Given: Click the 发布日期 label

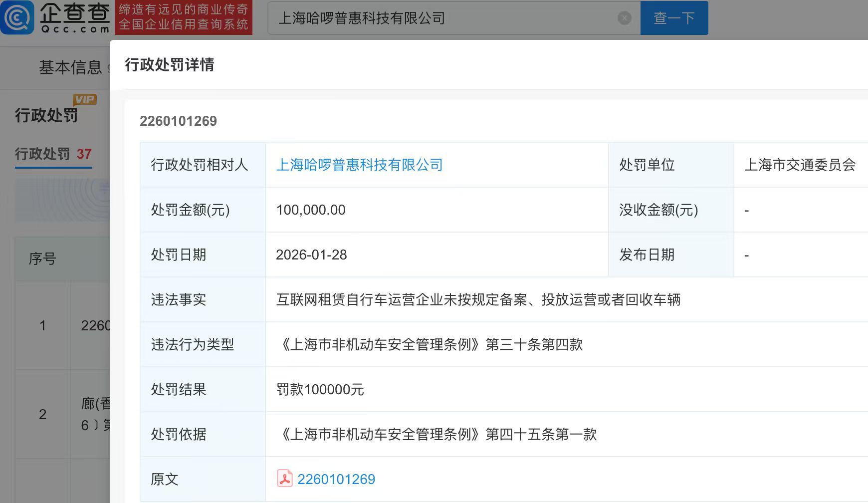Looking at the screenshot, I should 647,254.
